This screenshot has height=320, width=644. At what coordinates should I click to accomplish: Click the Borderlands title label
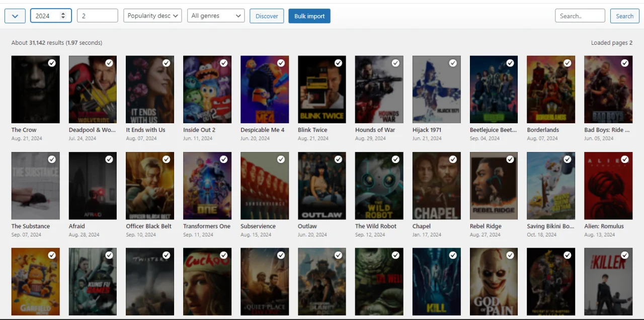coord(543,130)
